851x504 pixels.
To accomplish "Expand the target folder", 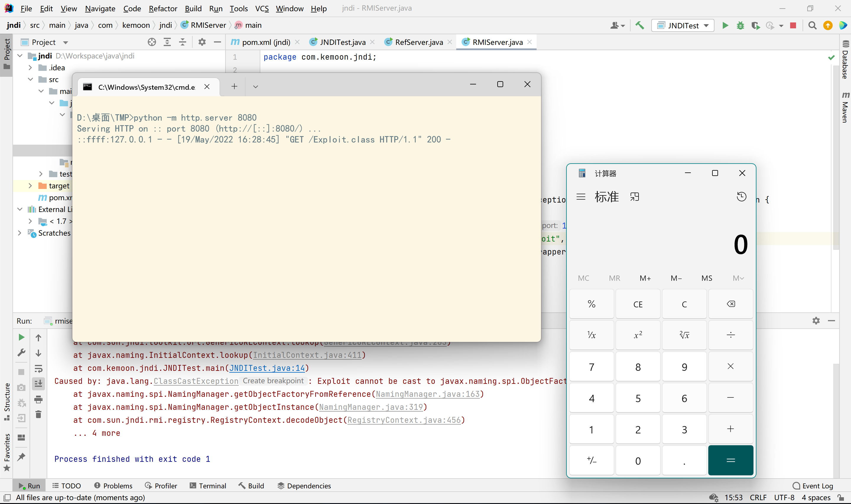I will pyautogui.click(x=30, y=186).
